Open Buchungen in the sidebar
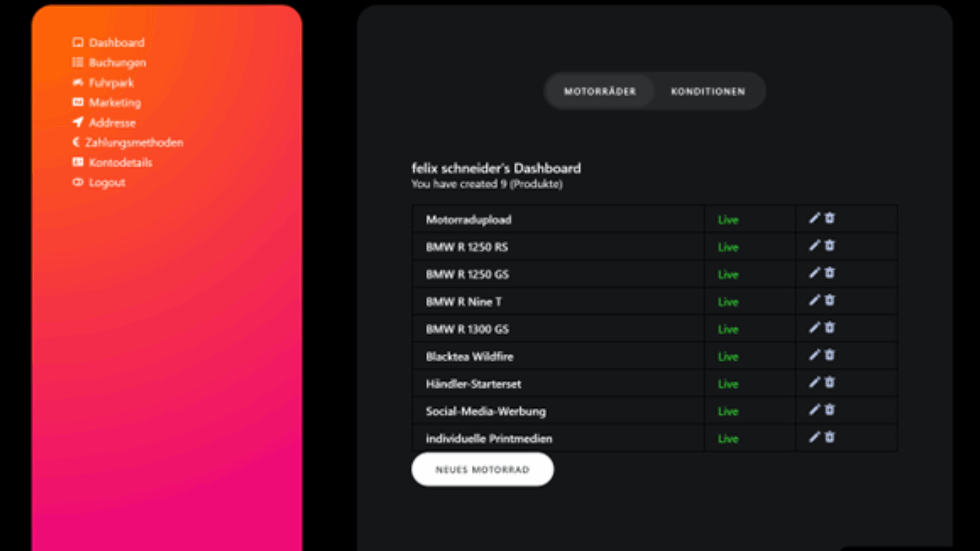Viewport: 980px width, 551px height. tap(118, 63)
